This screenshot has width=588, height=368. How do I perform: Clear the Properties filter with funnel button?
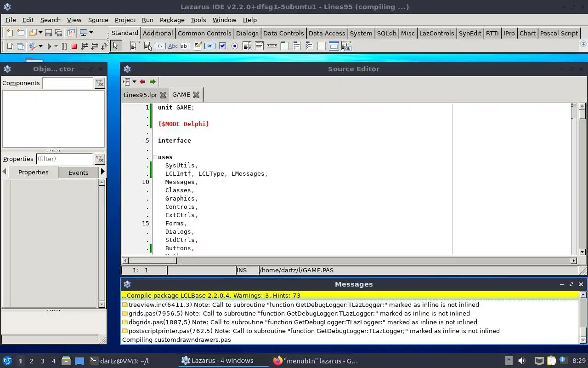tap(99, 159)
